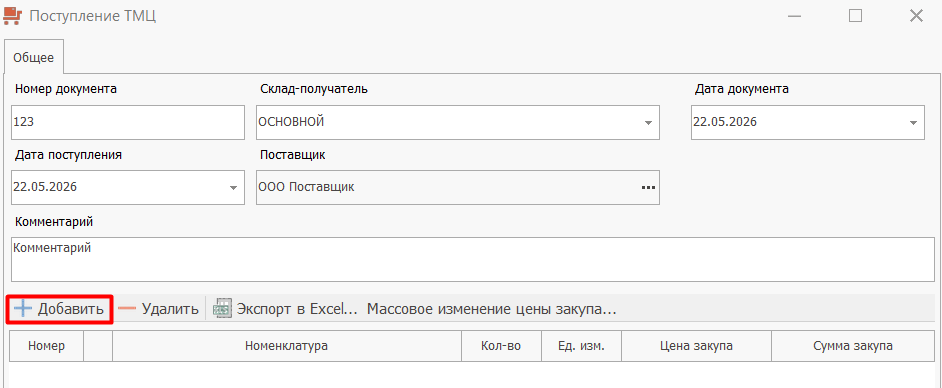This screenshot has width=942, height=388.
Task: Minimize the Поступление ТМЦ window
Action: [795, 16]
